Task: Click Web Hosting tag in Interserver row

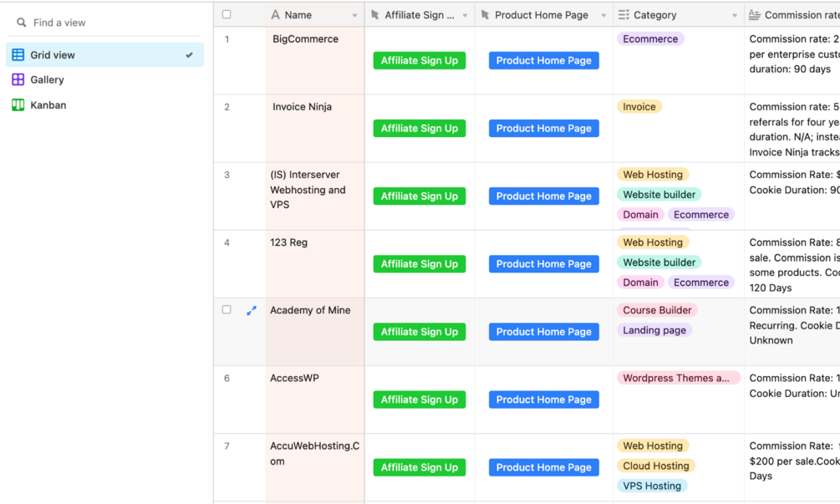Action: 653,175
